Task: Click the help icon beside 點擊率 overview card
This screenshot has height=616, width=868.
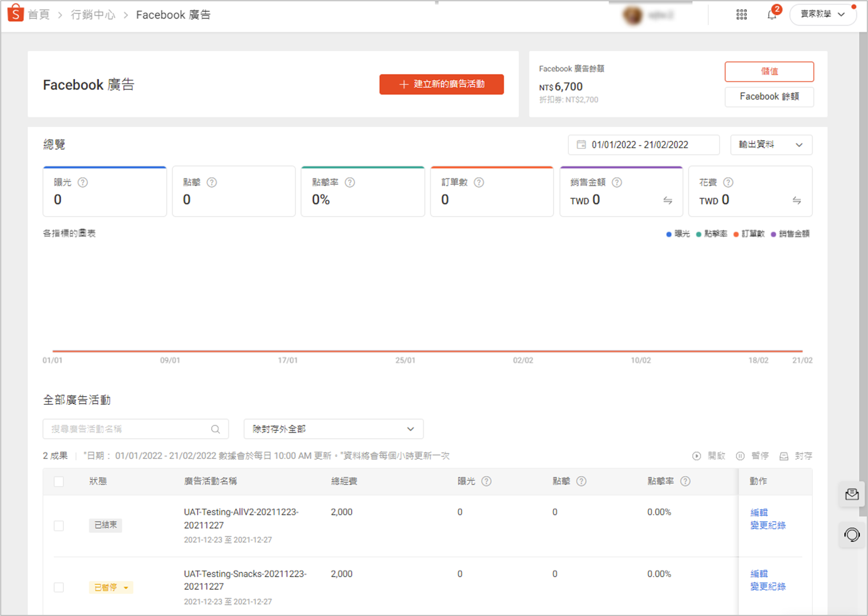Action: tap(350, 182)
